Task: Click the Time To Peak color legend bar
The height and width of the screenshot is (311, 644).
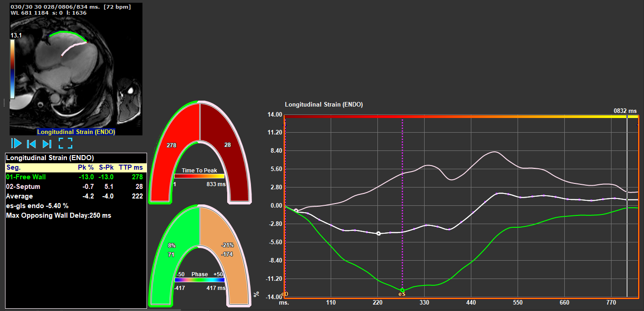Action: (x=199, y=176)
